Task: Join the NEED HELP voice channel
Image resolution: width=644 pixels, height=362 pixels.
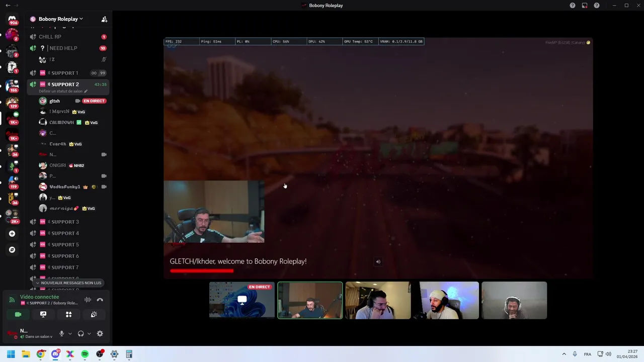Action: pos(68,48)
